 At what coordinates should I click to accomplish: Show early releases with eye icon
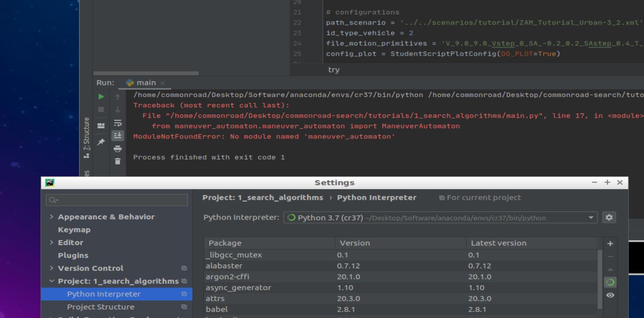coord(610,295)
